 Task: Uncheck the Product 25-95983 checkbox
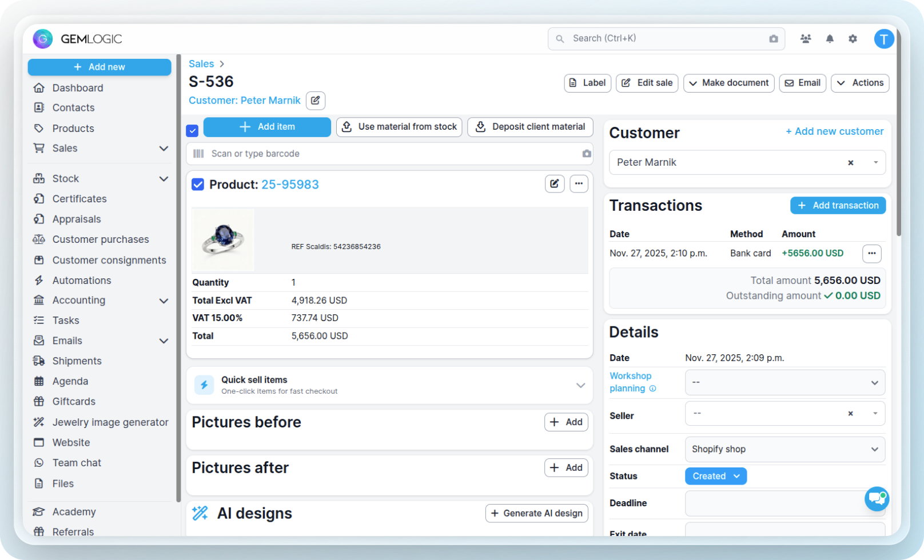pyautogui.click(x=197, y=184)
